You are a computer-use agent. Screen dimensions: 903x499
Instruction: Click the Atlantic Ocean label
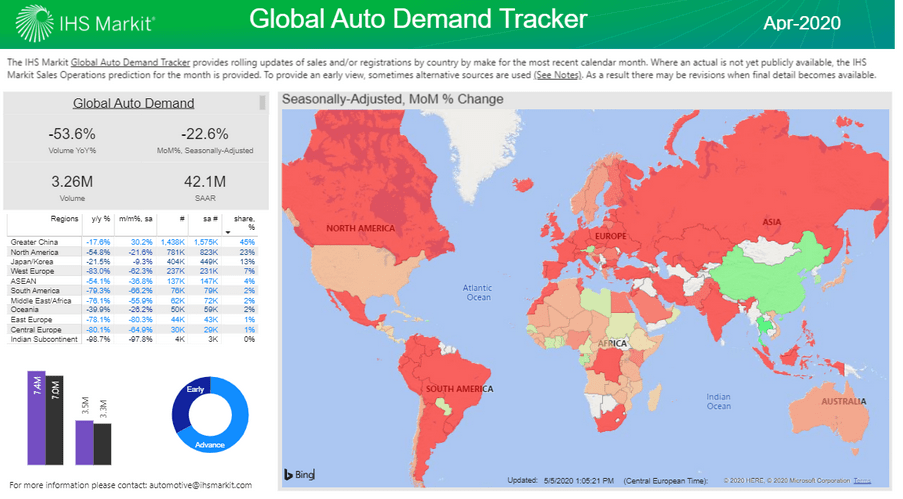477,293
